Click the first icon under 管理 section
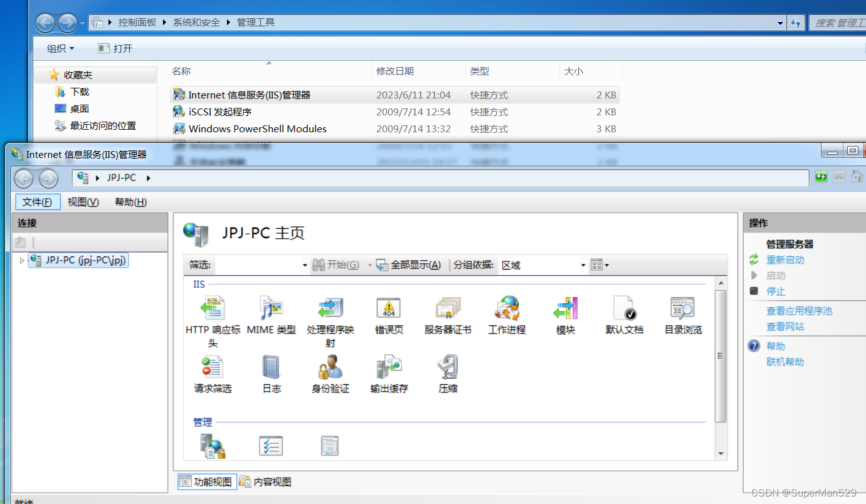Viewport: 866px width, 504px height. click(213, 446)
